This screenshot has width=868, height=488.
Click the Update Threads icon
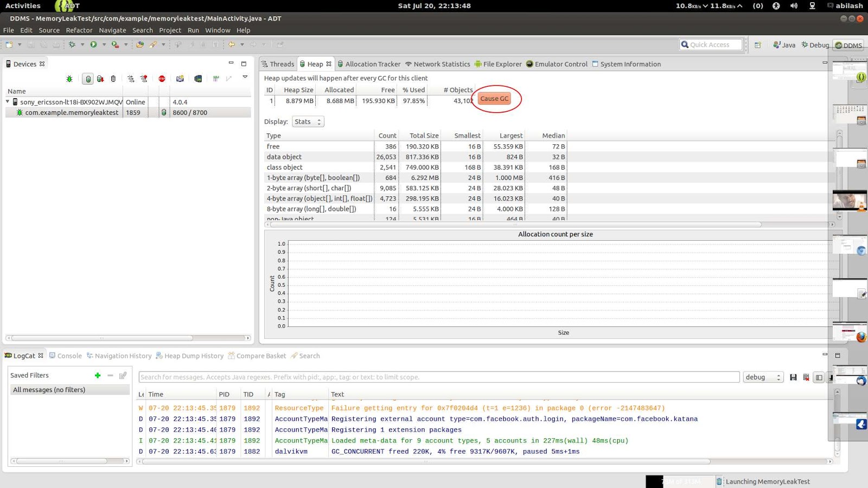point(131,79)
